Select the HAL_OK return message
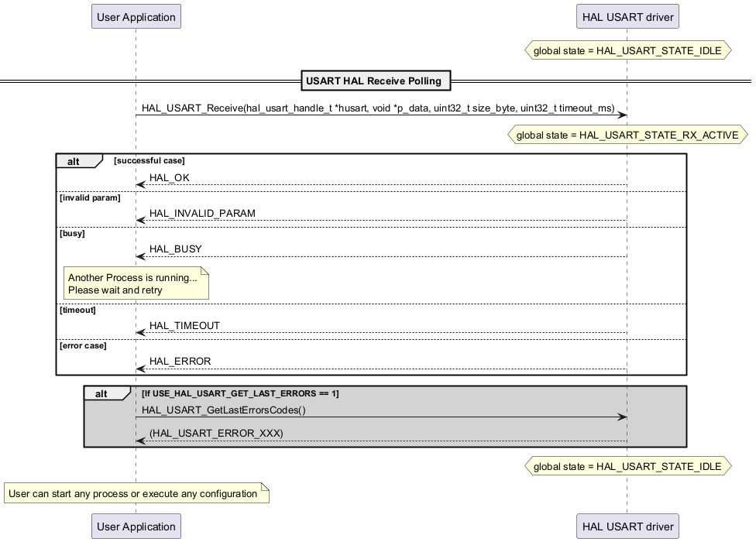The height and width of the screenshot is (542, 756). 169,178
